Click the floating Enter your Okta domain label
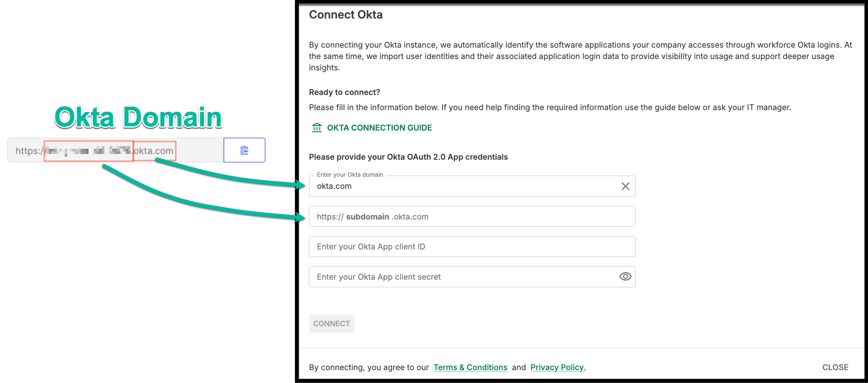 (350, 174)
